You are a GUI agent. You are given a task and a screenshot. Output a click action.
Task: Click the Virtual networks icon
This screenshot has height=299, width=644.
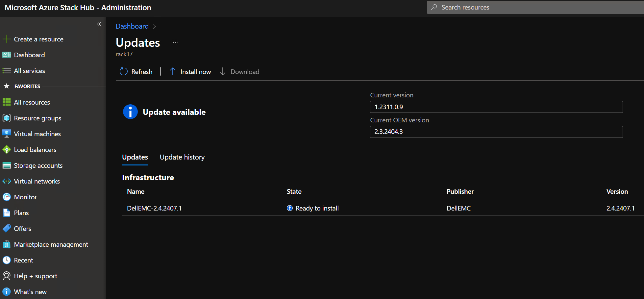[7, 181]
